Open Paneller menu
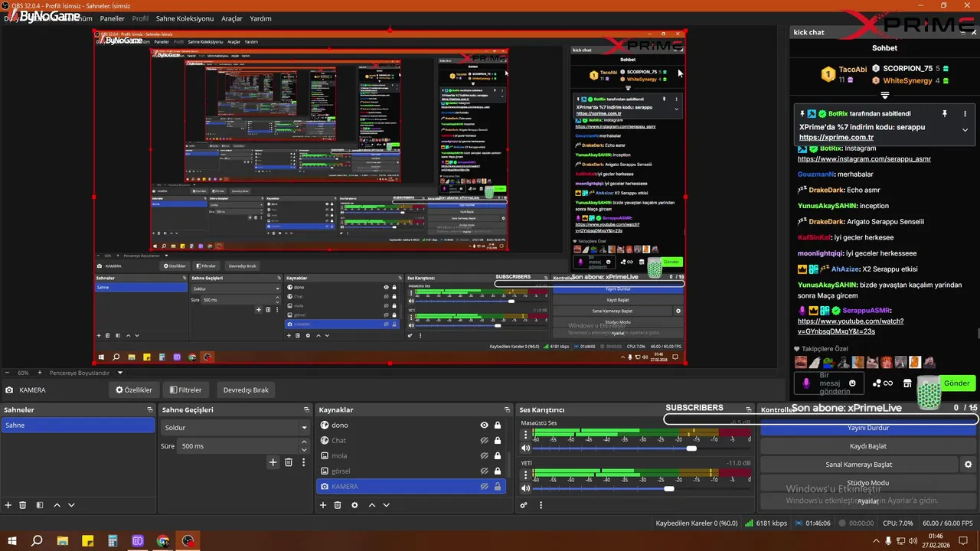 (113, 18)
